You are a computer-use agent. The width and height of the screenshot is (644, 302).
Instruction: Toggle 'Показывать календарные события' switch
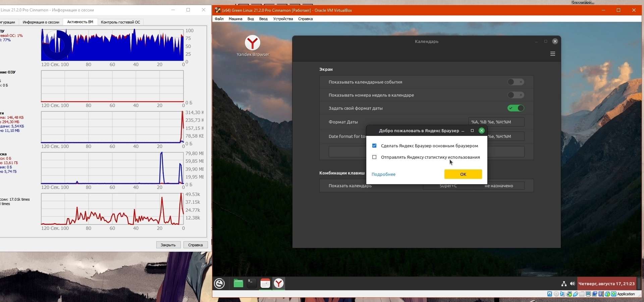coord(516,82)
